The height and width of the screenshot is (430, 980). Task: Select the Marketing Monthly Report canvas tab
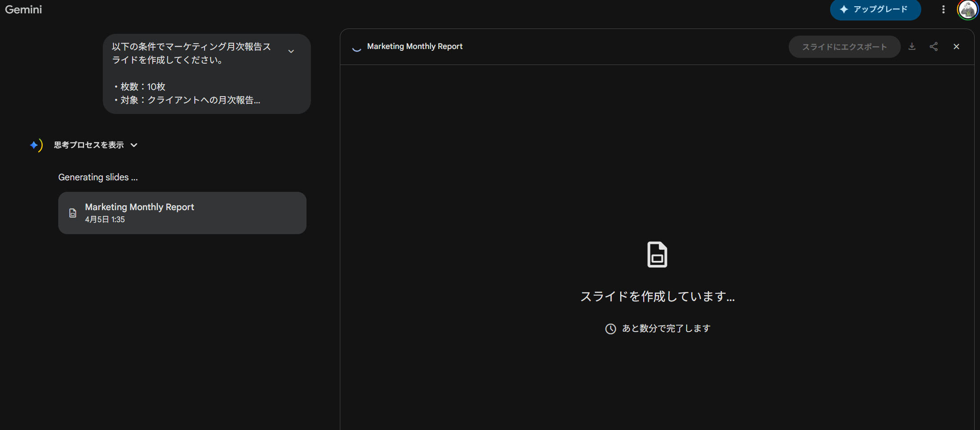[414, 46]
